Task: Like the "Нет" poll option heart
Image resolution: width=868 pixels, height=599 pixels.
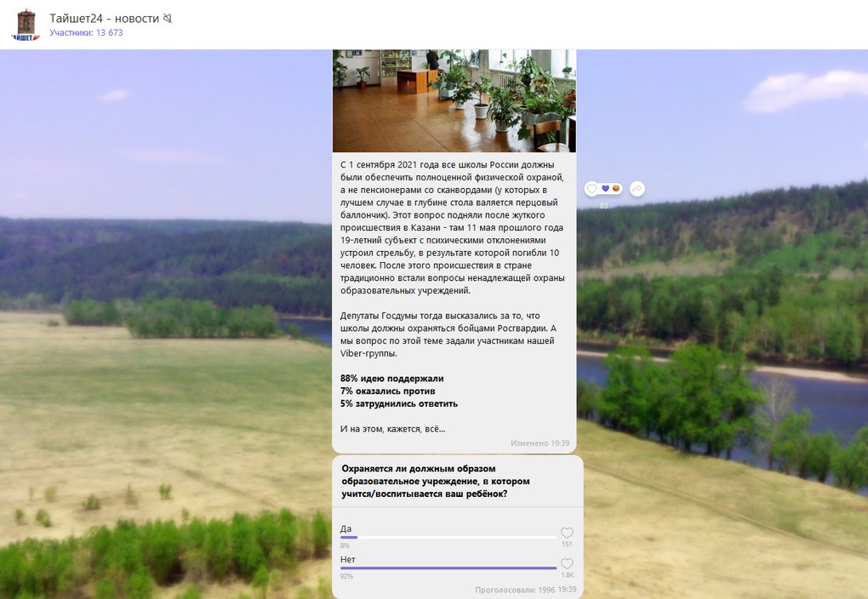Action: (x=567, y=563)
